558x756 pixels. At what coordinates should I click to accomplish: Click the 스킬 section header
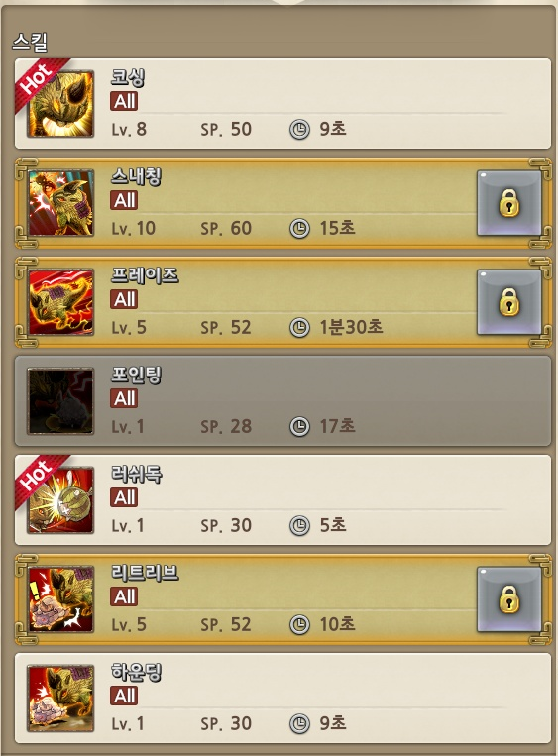[30, 42]
